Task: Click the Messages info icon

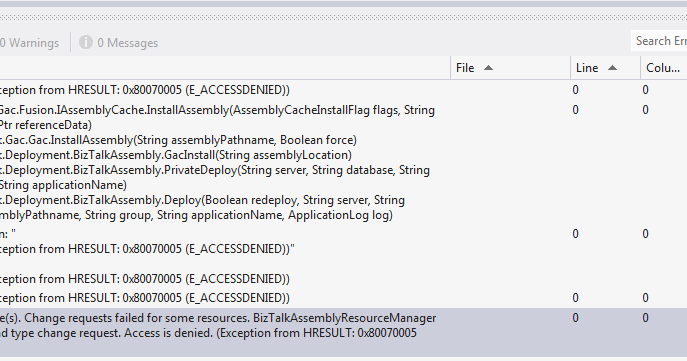Action: [x=85, y=42]
